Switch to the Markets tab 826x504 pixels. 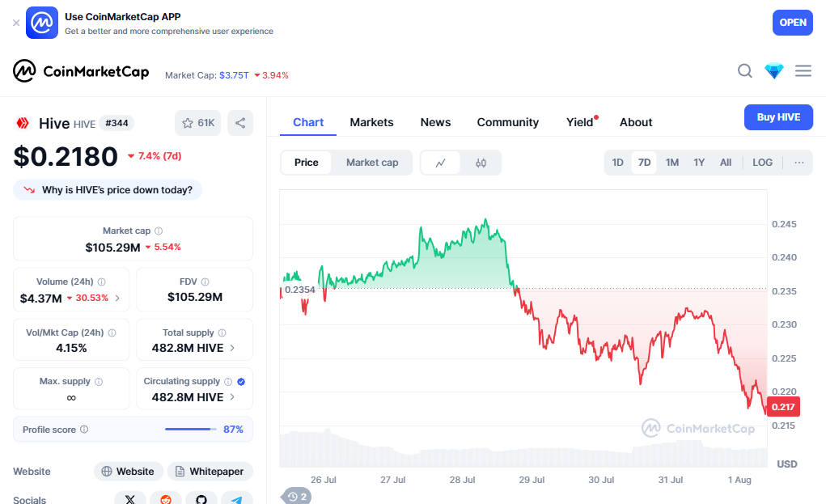(371, 122)
